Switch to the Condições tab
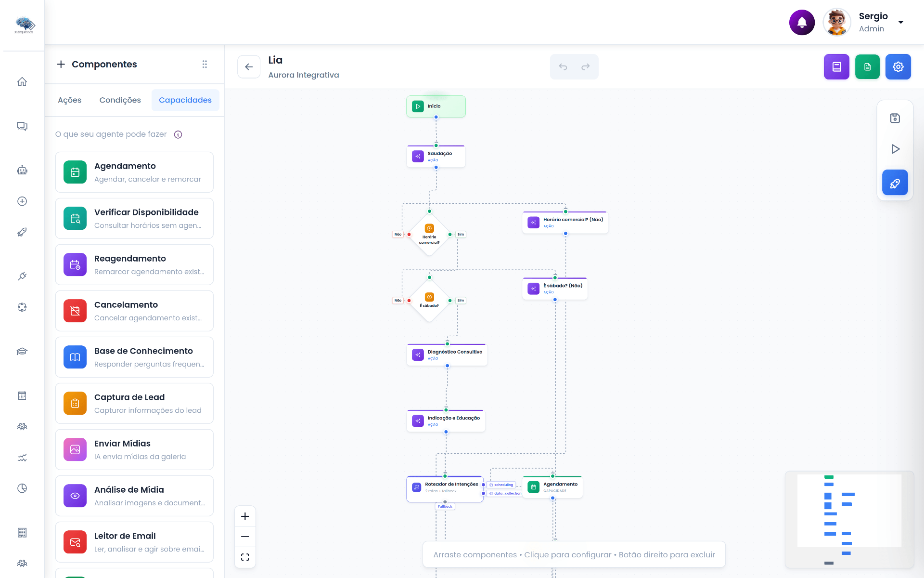This screenshot has height=578, width=924. click(x=120, y=100)
